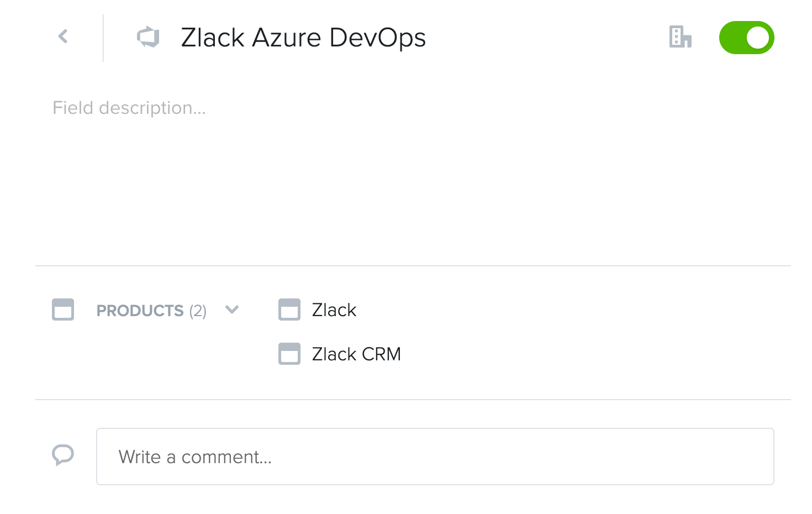The height and width of the screenshot is (514, 812).
Task: Click the Zlack Azure DevOps title text
Action: (303, 38)
